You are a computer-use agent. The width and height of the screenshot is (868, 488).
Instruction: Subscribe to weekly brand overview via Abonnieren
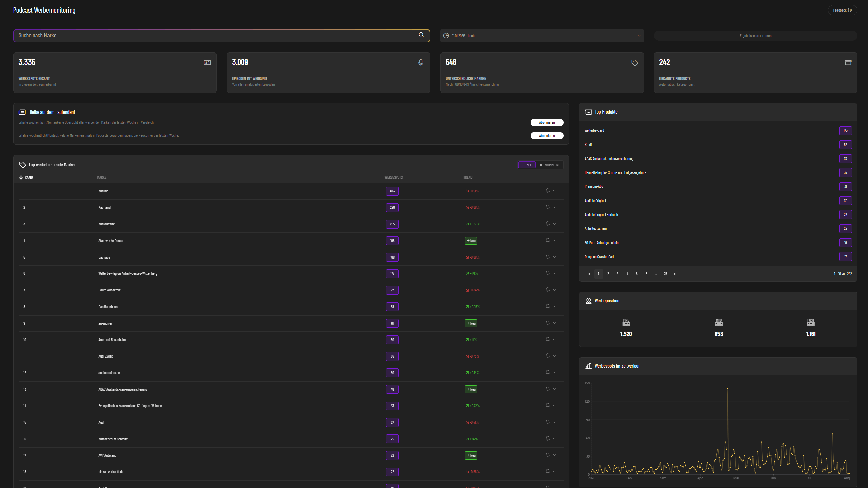(x=547, y=122)
